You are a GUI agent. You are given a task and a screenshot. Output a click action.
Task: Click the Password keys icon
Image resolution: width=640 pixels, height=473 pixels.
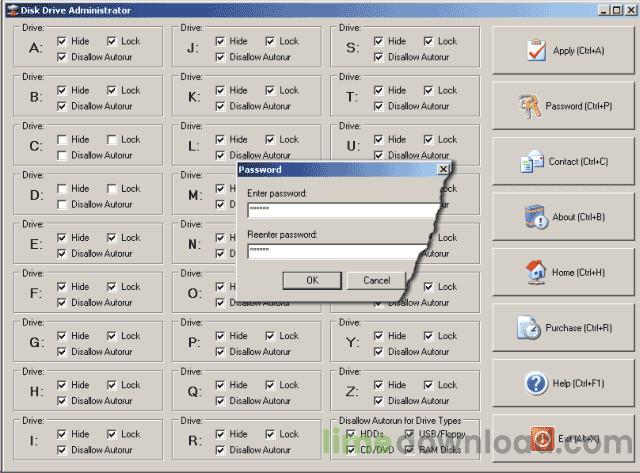[x=530, y=106]
